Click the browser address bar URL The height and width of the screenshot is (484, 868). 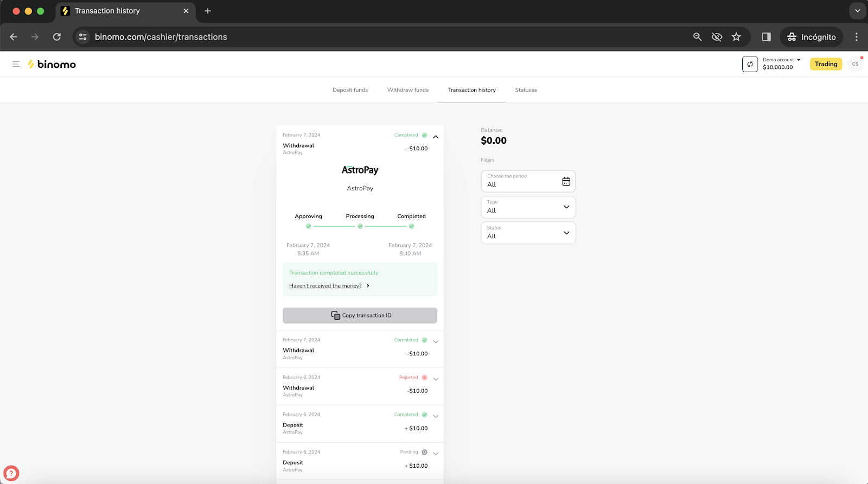(161, 37)
